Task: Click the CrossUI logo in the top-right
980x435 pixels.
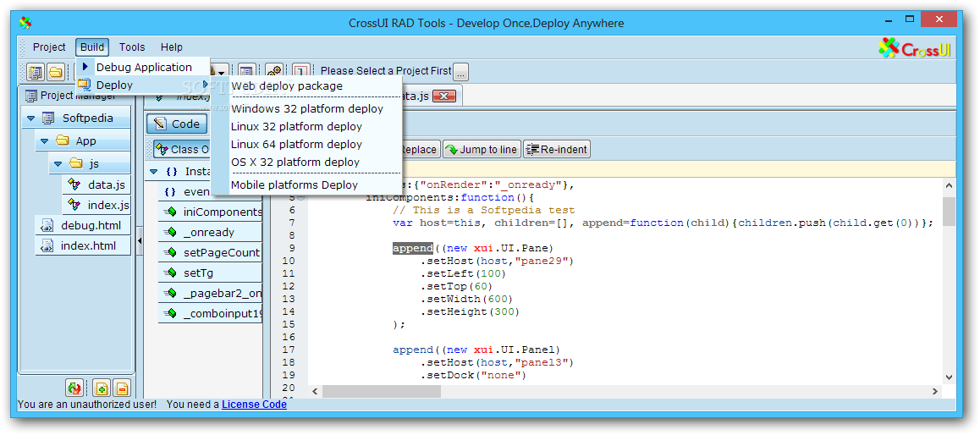Action: pos(914,48)
